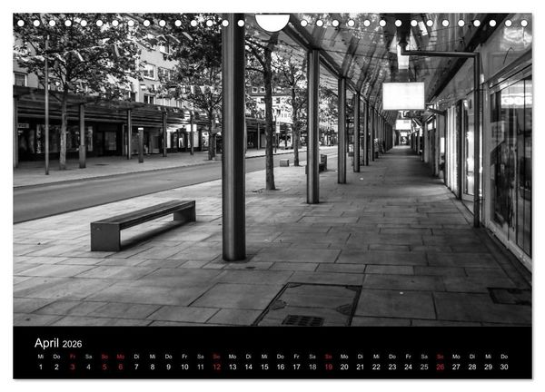Select the red Sunday date 26
This screenshot has height=392, width=545.
[x=441, y=367]
